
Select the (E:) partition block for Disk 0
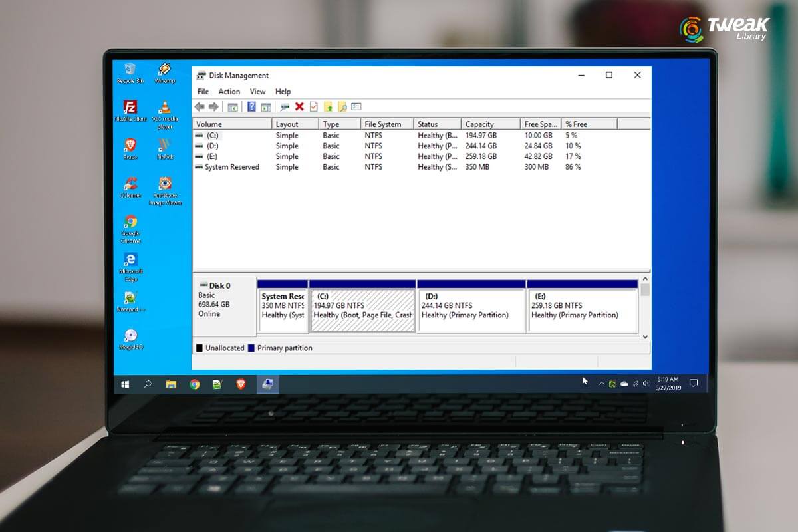point(582,307)
